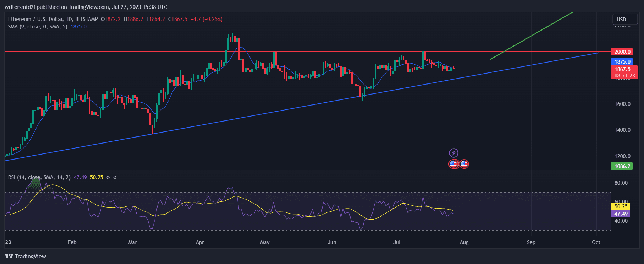Screen dimensions: 644x264
Task: Click the green 1086.2 price label
Action: [x=622, y=166]
